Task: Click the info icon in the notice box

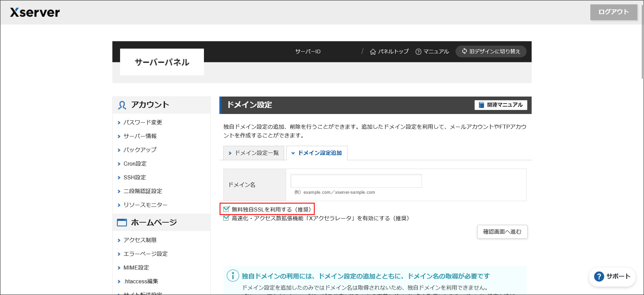Action: point(233,276)
